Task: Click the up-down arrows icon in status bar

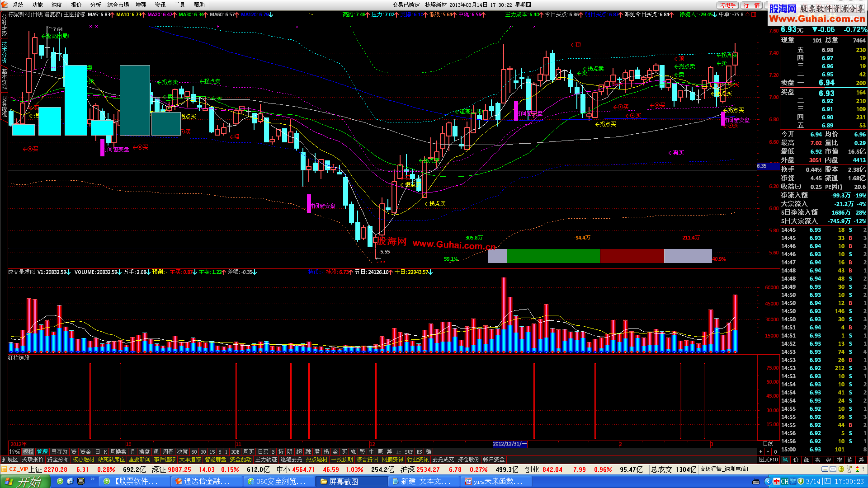Action: click(x=857, y=469)
